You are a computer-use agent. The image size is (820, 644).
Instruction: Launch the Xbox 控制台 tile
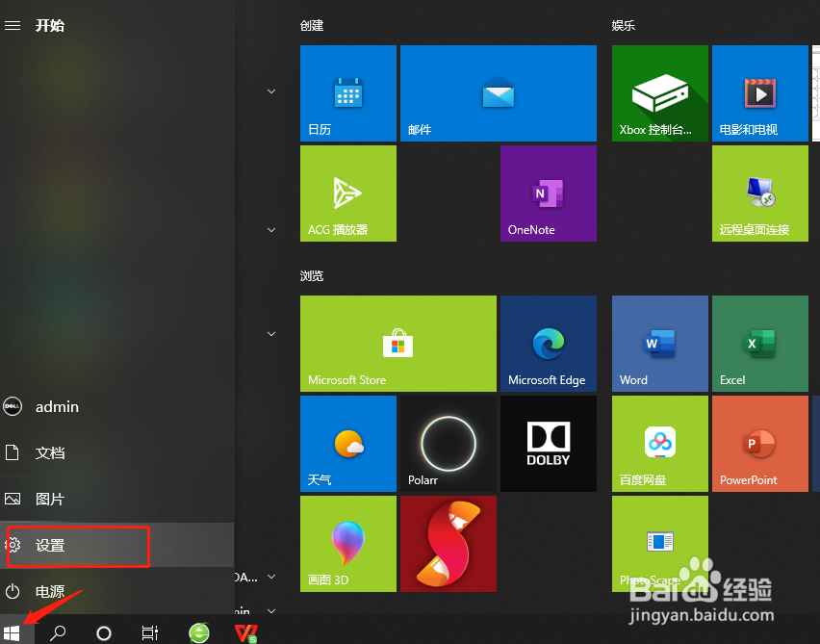(x=660, y=93)
